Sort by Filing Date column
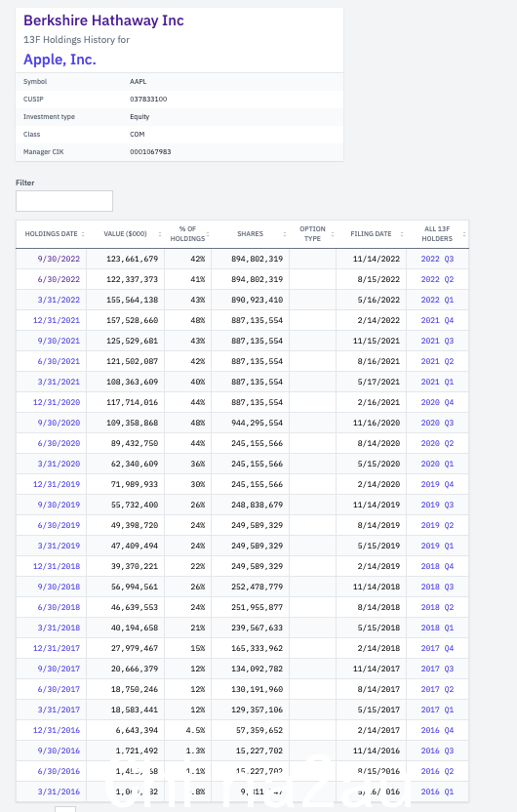The height and width of the screenshot is (812, 517). coord(371,234)
